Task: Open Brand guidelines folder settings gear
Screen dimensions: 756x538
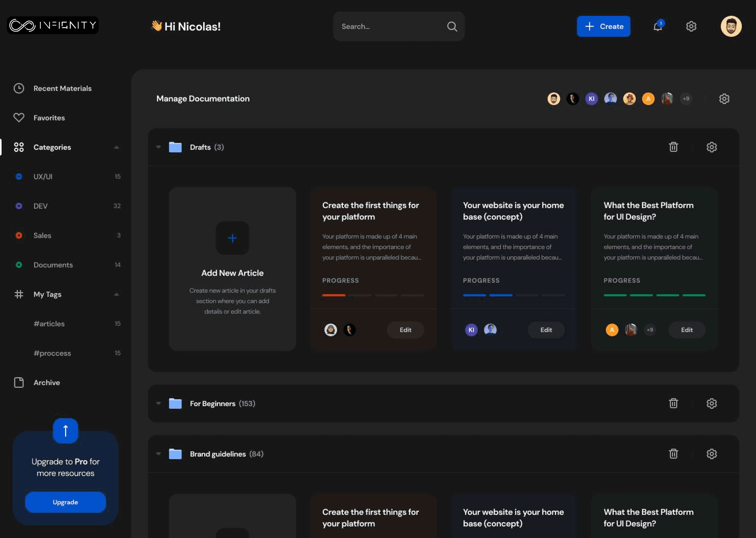Action: point(711,454)
